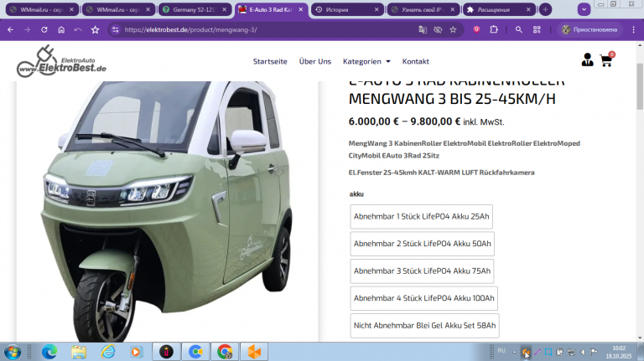The image size is (644, 361).
Task: Click the MENGWANG 3 BIS 25-45KM/H heading
Action: pos(452,99)
